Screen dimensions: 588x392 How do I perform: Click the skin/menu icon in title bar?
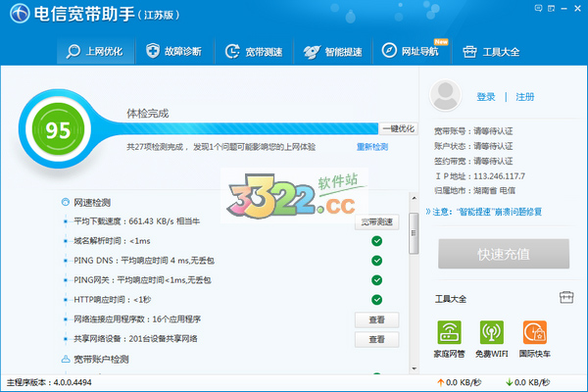(x=551, y=8)
